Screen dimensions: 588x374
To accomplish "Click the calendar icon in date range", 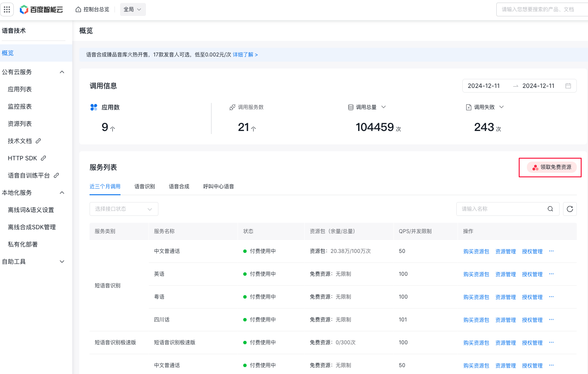I will (568, 86).
